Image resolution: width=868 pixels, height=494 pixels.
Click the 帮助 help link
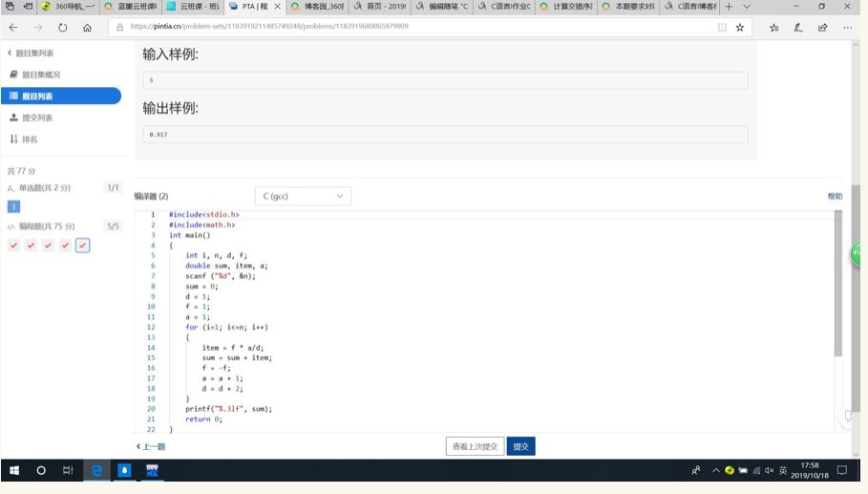tap(835, 196)
